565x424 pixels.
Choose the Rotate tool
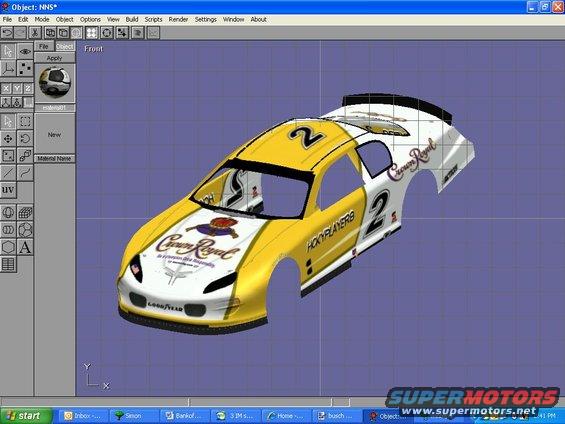pos(25,138)
